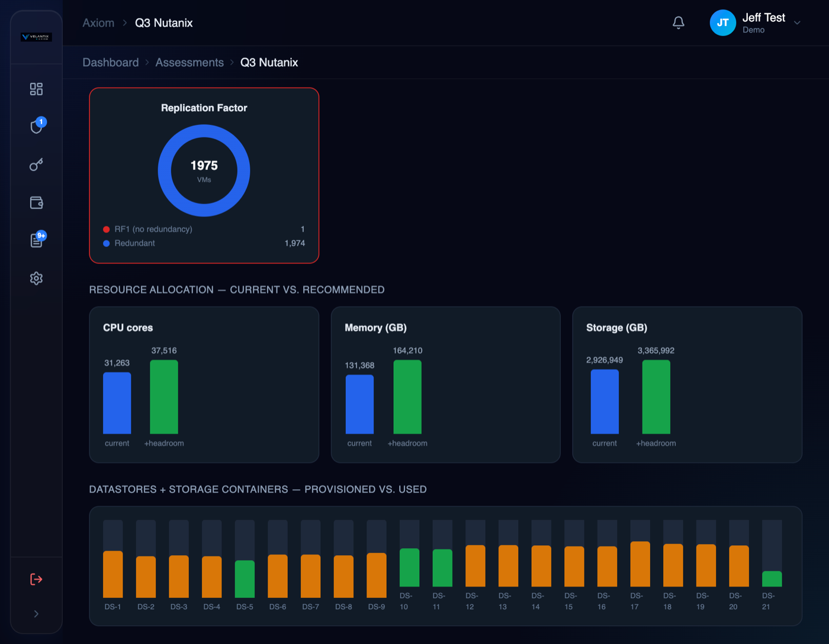This screenshot has width=829, height=644.
Task: Click the green +headroom Storage (GB) bar
Action: [656, 397]
